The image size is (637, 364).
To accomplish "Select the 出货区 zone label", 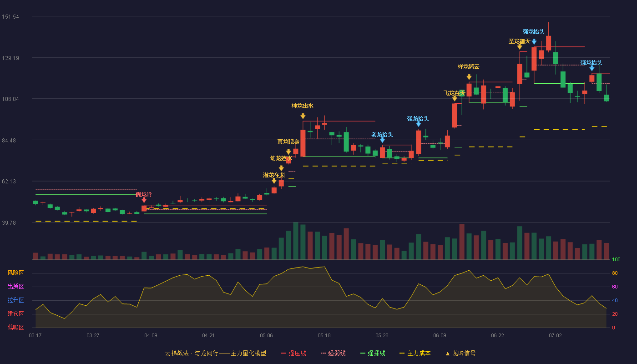I will point(16,287).
